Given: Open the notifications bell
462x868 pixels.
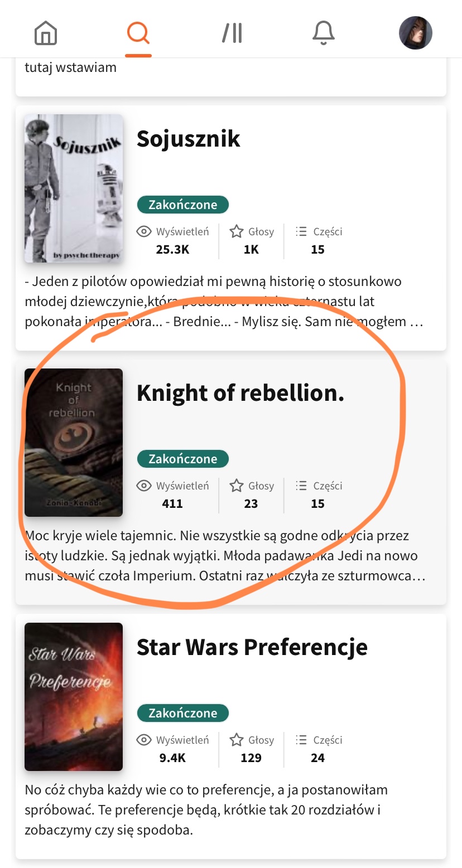Looking at the screenshot, I should point(323,33).
